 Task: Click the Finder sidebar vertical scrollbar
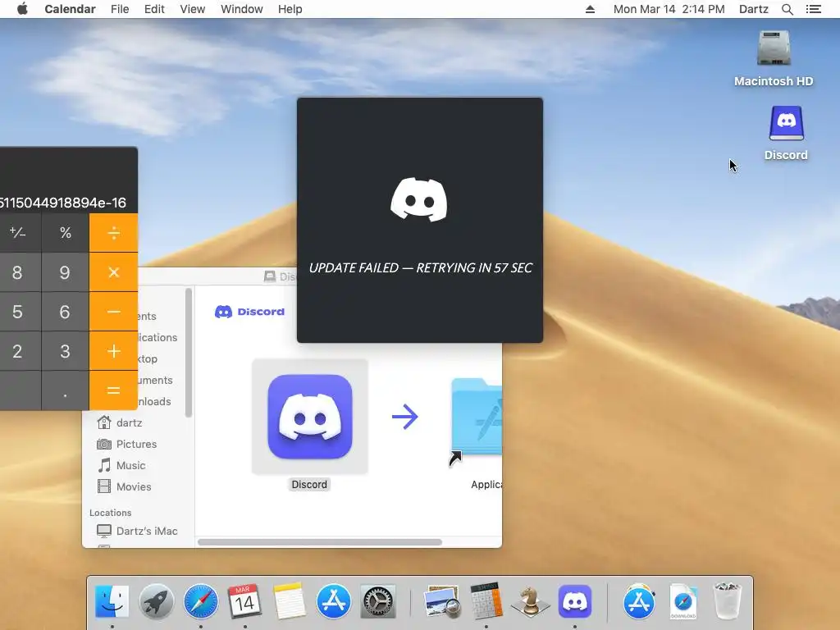pos(189,352)
